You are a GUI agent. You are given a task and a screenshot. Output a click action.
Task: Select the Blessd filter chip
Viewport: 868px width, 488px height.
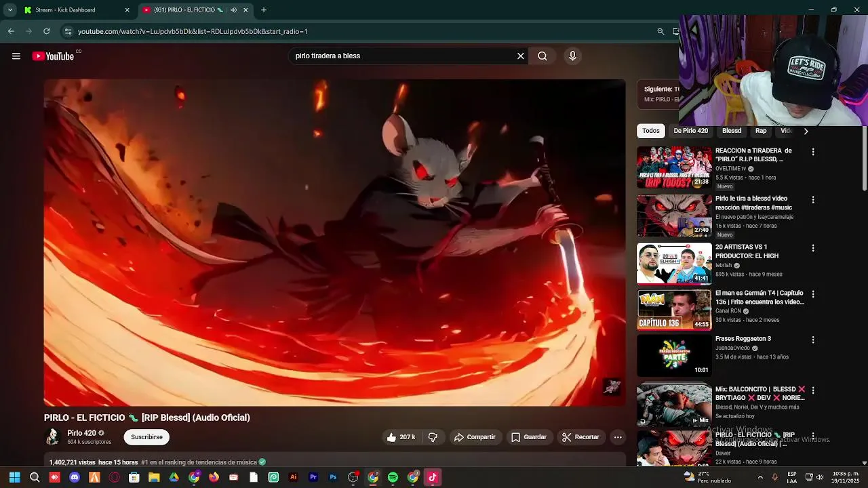(732, 131)
